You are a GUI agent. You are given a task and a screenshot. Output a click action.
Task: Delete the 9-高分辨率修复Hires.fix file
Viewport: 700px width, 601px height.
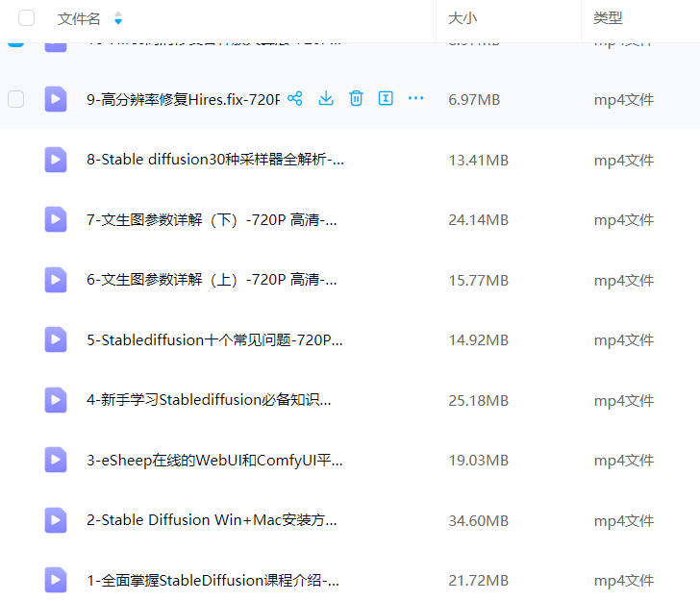[x=356, y=98]
